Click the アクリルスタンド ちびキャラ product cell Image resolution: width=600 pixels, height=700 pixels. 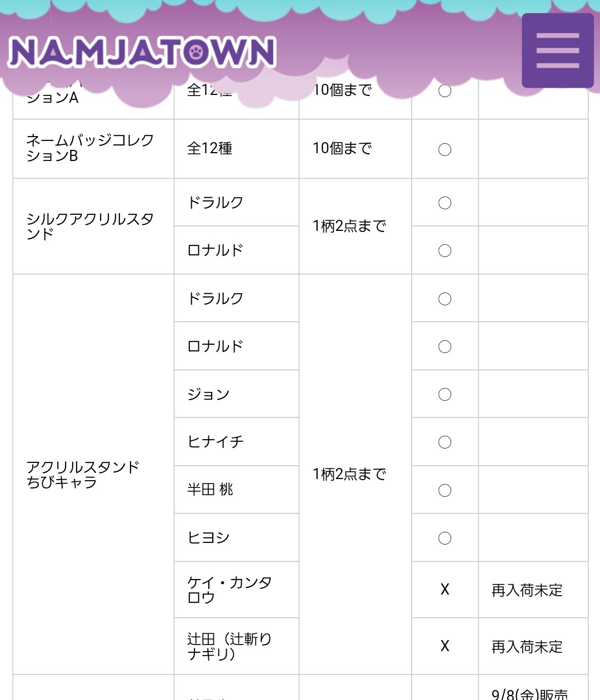tap(83, 475)
